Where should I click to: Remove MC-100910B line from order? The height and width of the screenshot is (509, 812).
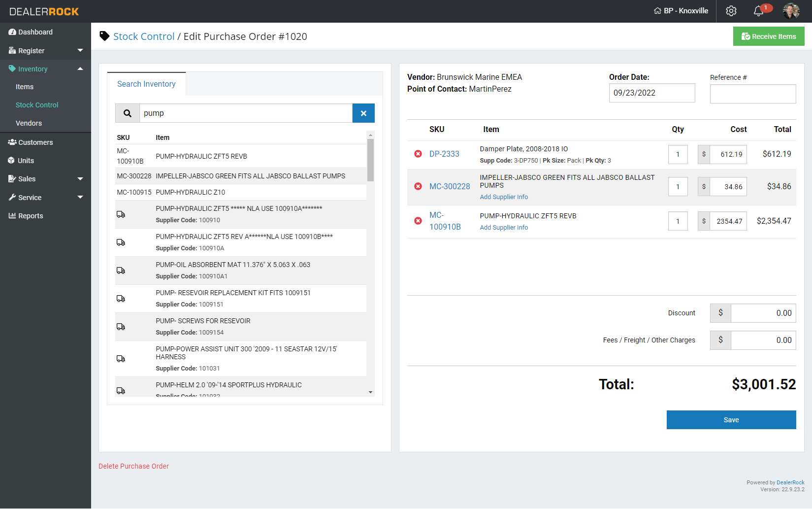[x=418, y=221]
